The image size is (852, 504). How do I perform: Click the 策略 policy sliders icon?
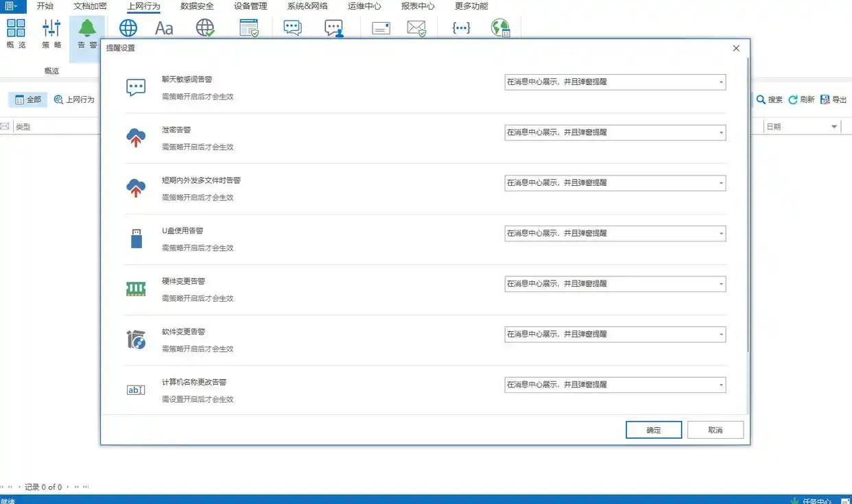[x=51, y=29]
